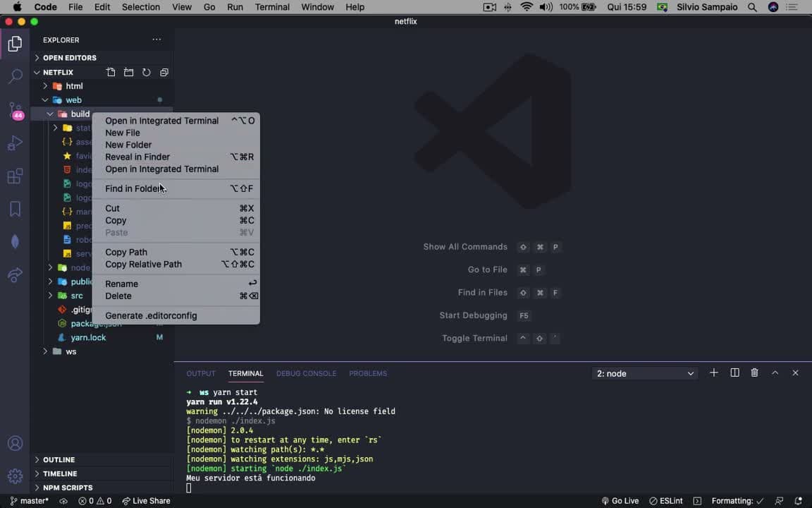Select Generate .editorconfig menu entry
Image resolution: width=812 pixels, height=508 pixels.
(x=176, y=315)
